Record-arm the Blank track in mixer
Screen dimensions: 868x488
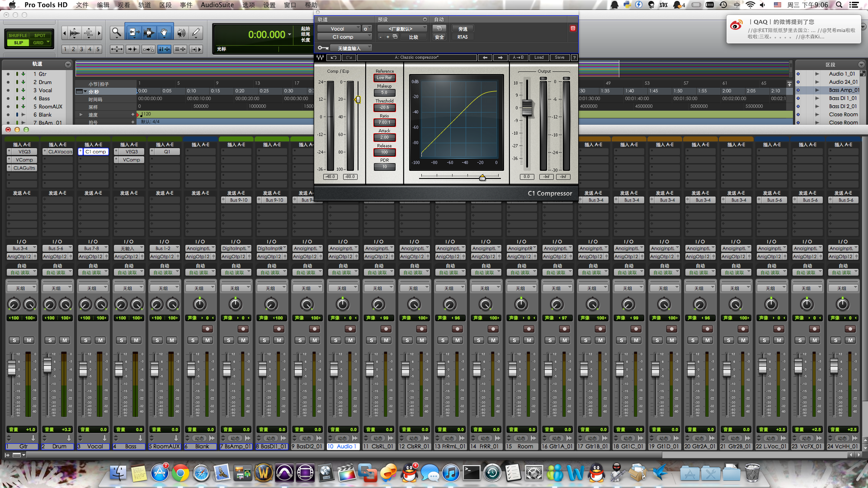click(x=208, y=328)
